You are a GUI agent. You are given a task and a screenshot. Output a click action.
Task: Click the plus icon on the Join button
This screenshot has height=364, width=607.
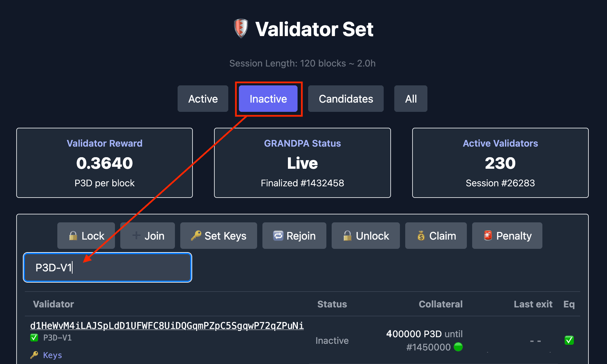pyautogui.click(x=136, y=236)
